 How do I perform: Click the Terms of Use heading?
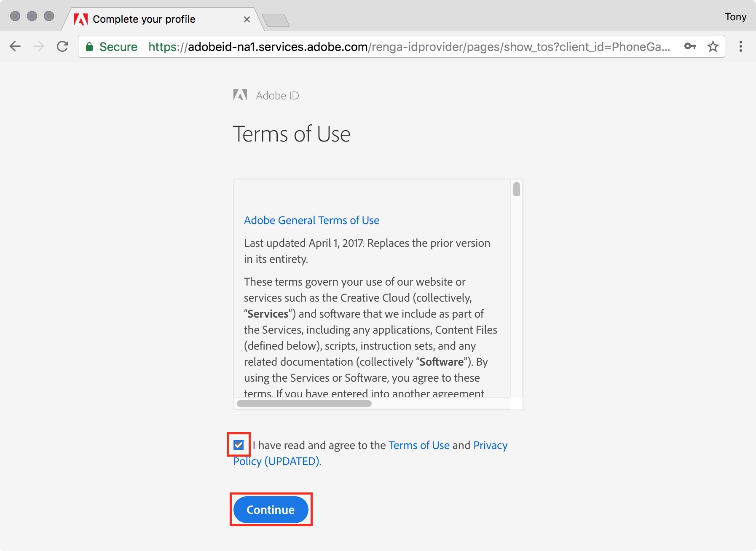click(292, 134)
